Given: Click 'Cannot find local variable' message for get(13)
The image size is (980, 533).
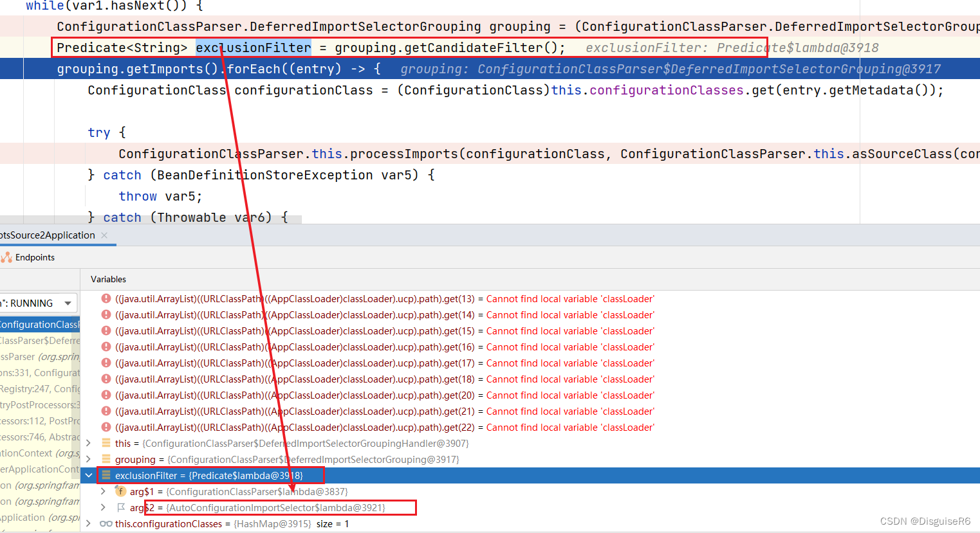Looking at the screenshot, I should [x=570, y=298].
